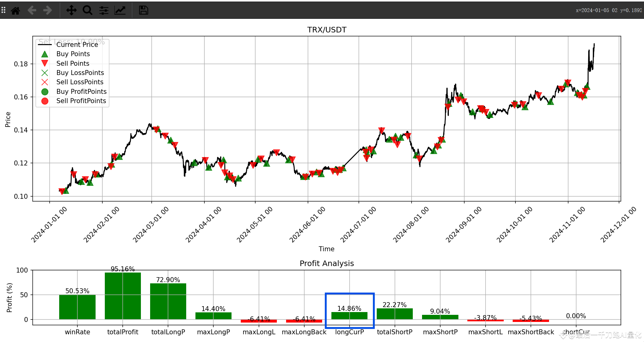Click the longCurP green bar
Viewport: 644px width, 342px height.
click(x=349, y=316)
